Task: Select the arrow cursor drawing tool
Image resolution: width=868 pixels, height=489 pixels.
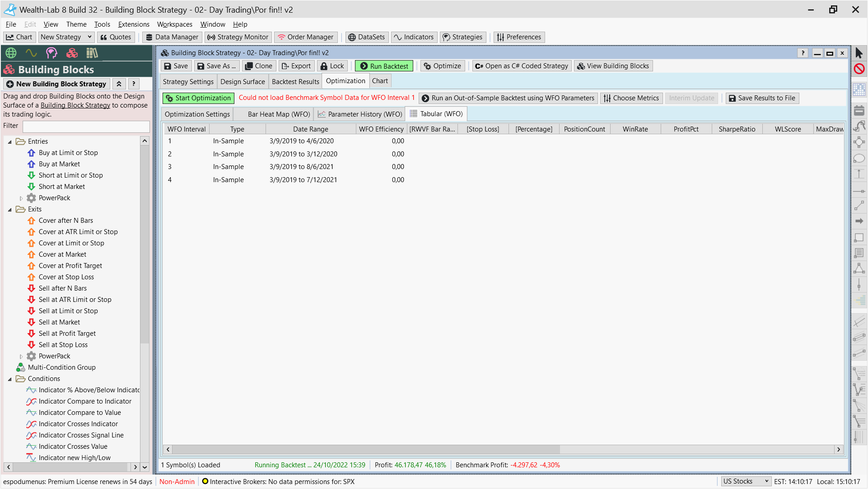Action: click(859, 53)
